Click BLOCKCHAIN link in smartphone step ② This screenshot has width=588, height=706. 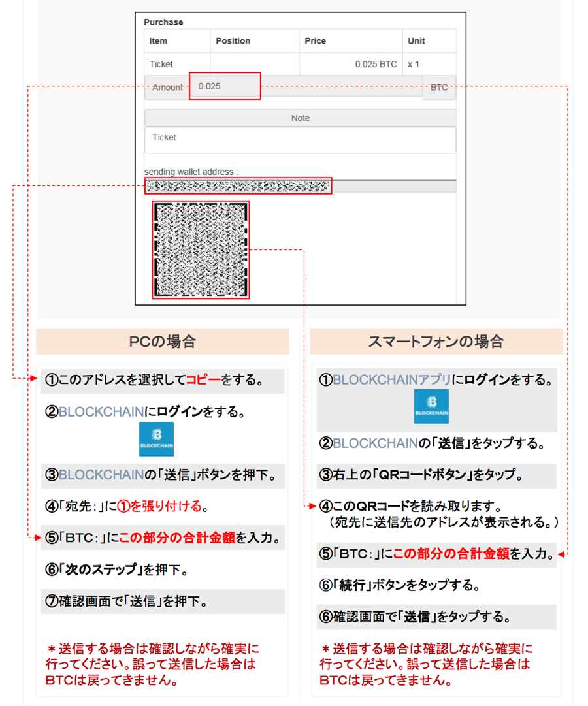[375, 443]
